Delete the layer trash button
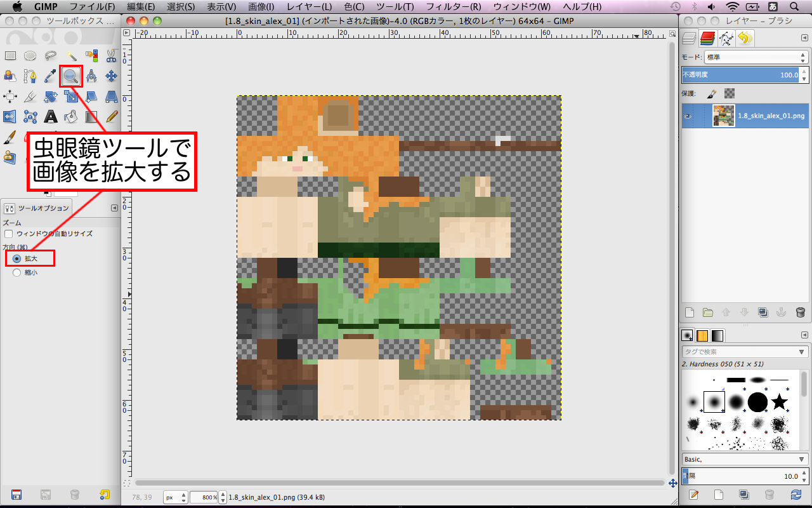Image resolution: width=812 pixels, height=508 pixels. [x=800, y=312]
